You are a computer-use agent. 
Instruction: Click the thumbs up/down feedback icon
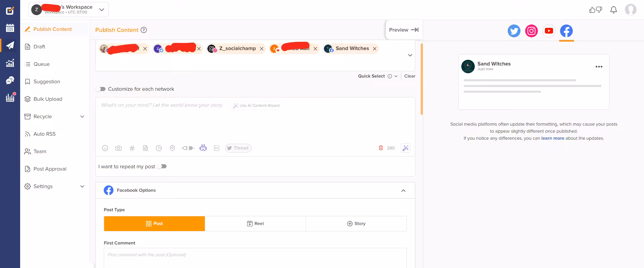point(596,10)
